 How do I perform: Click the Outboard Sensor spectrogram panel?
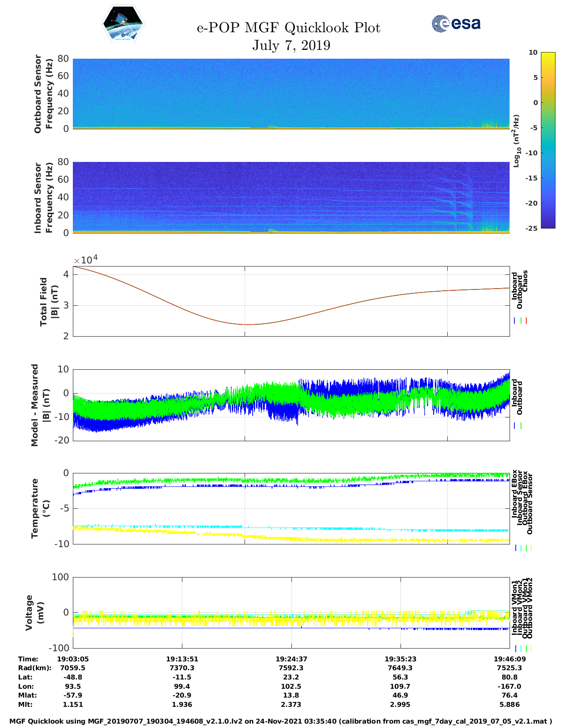[x=291, y=94]
